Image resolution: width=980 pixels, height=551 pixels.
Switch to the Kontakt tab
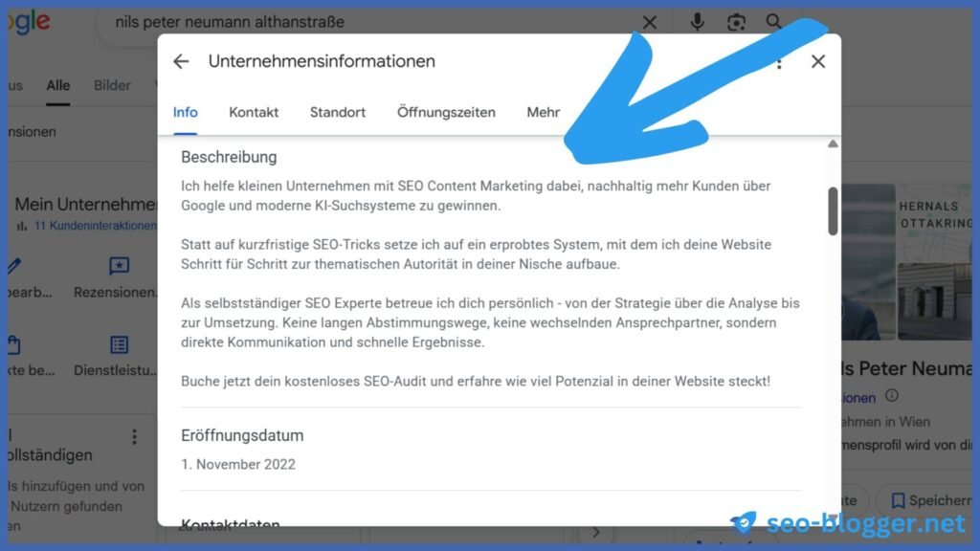tap(253, 113)
